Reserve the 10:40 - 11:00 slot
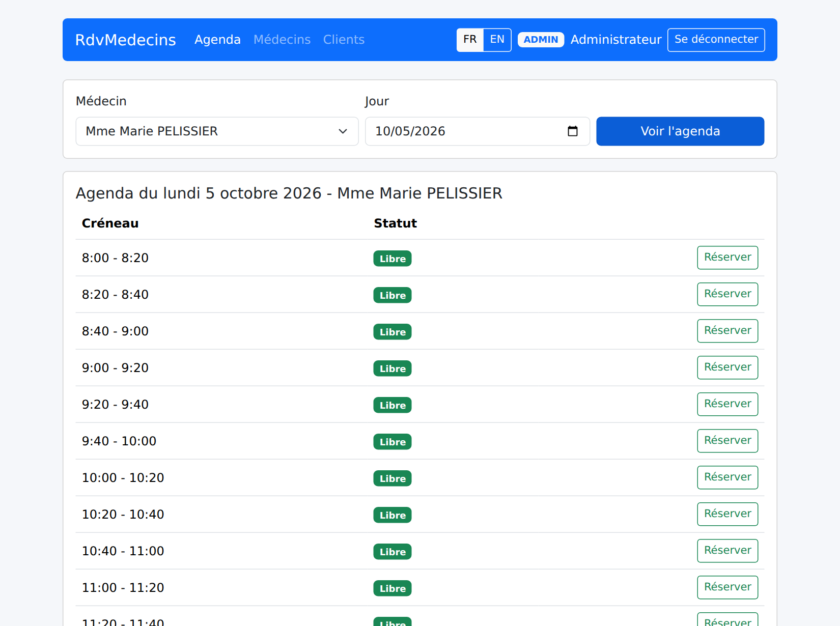The image size is (840, 626). tap(727, 551)
